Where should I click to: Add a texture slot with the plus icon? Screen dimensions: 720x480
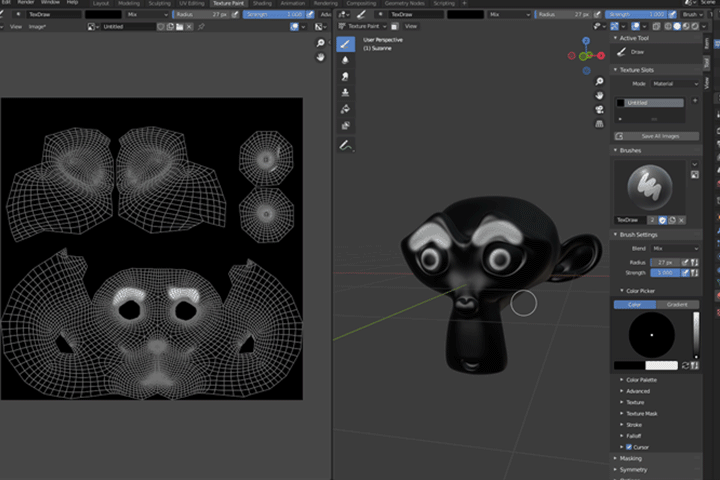pyautogui.click(x=695, y=101)
